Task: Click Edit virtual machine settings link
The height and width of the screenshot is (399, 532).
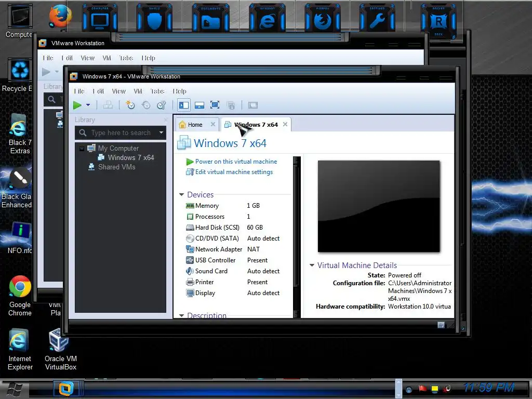Action: pos(234,172)
